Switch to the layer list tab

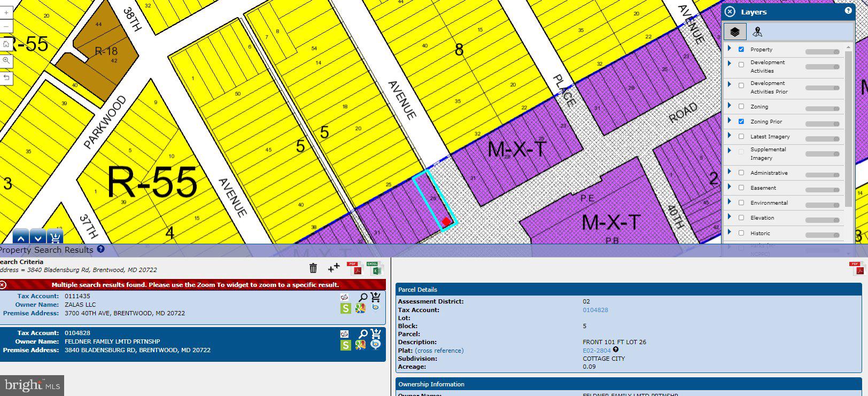coord(735,32)
